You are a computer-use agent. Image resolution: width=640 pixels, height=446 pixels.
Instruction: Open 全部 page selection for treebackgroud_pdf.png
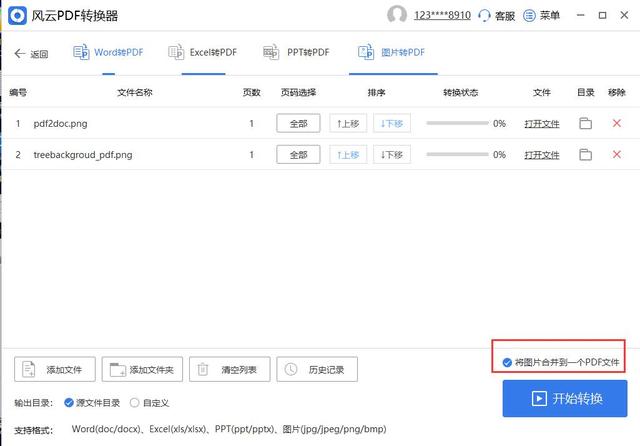pyautogui.click(x=298, y=155)
